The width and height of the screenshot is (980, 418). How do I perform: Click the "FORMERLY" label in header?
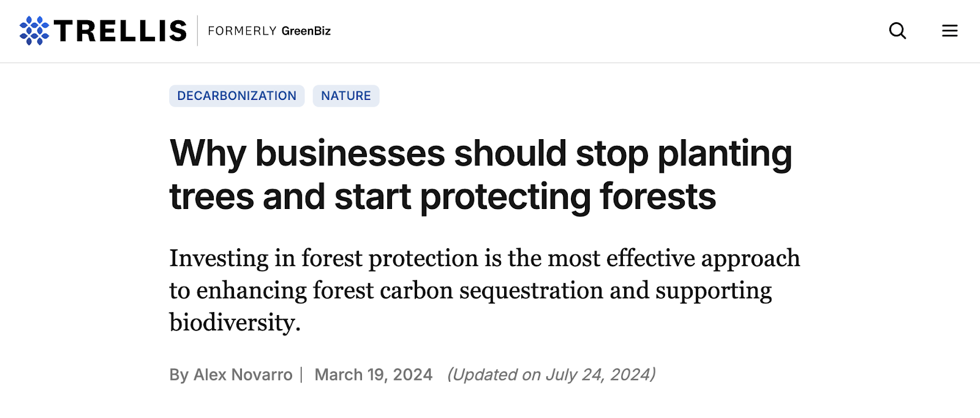[x=242, y=31]
